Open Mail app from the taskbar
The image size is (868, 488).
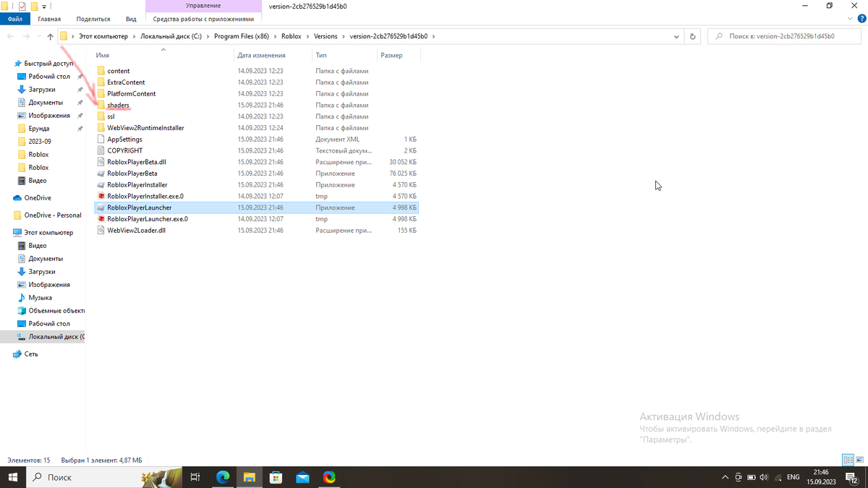(x=302, y=477)
